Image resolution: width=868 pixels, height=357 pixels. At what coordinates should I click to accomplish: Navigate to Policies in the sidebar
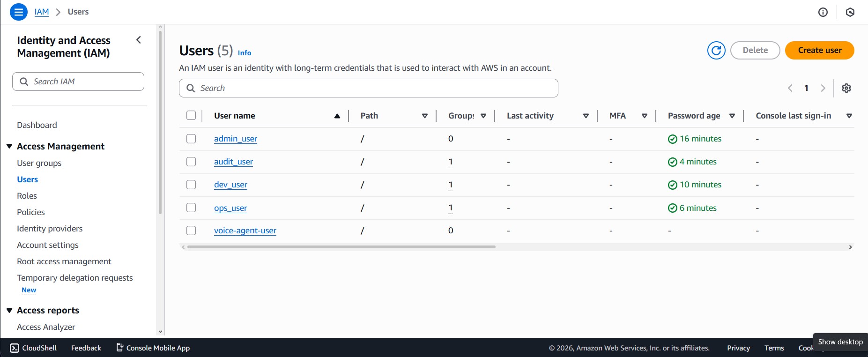[31, 212]
